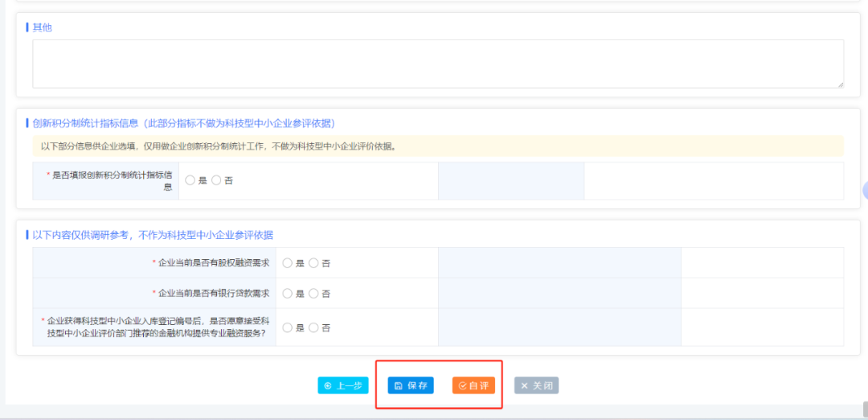Choose 是 for 企业当前是否有股权融资需求
The image size is (868, 420).
pos(288,263)
